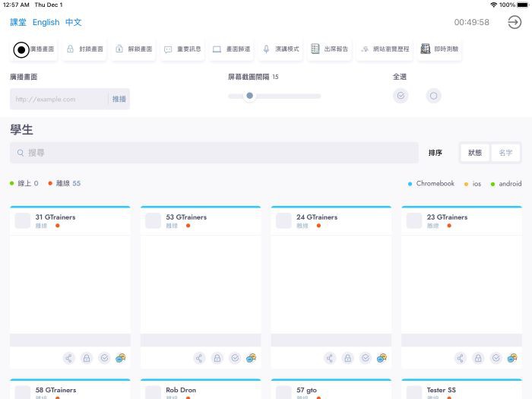Sort students by 名字
Image resolution: width=532 pixels, height=399 pixels.
(x=505, y=153)
